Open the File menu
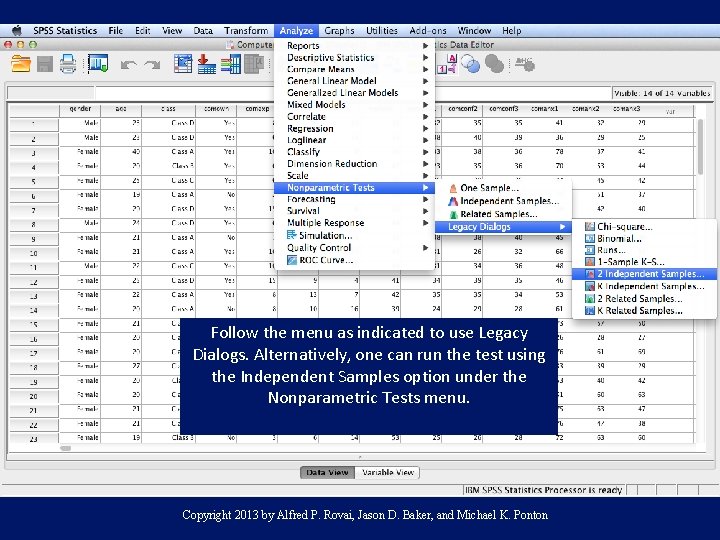This screenshot has width=720, height=540. point(116,31)
